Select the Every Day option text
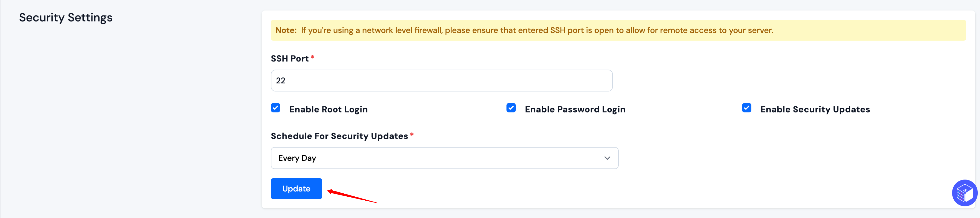 (x=297, y=158)
